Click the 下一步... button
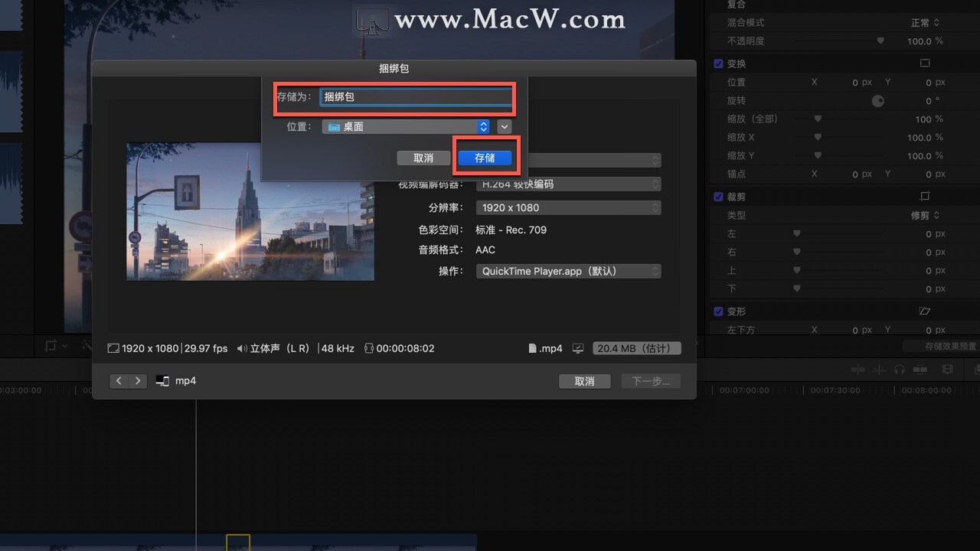The height and width of the screenshot is (551, 980). coord(651,380)
